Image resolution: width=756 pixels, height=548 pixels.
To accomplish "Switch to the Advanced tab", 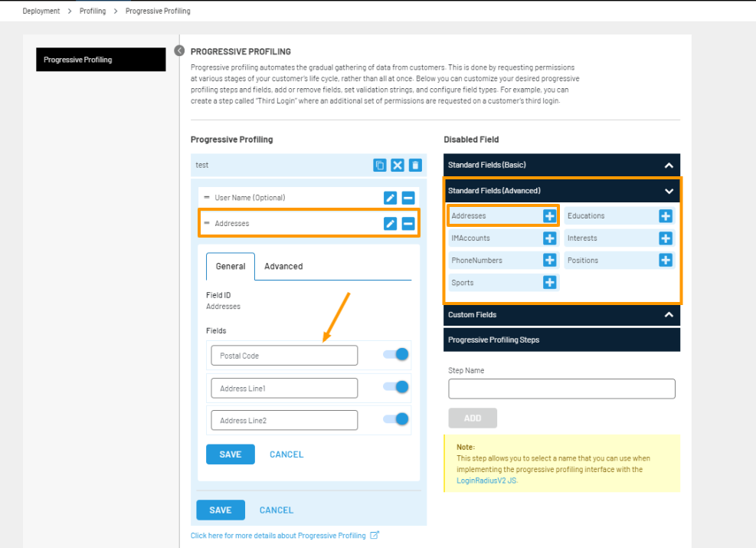I will (x=283, y=266).
